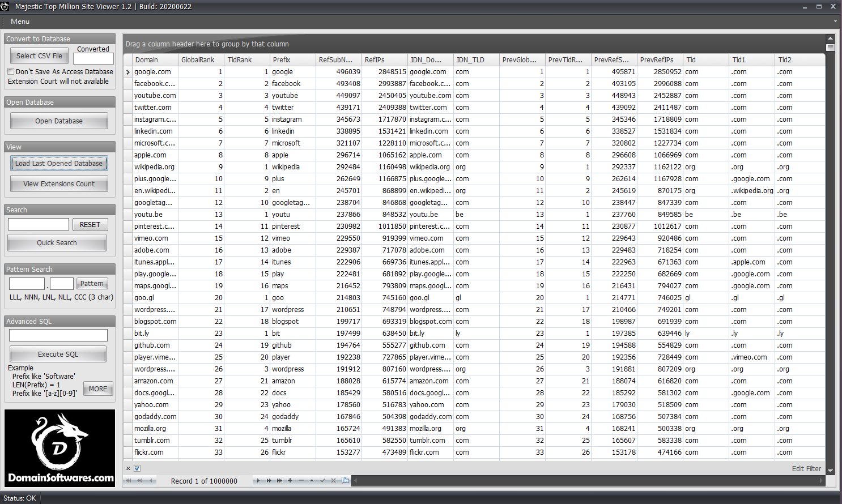This screenshot has height=504, width=842.
Task: Click Record 1 of 1000000 text
Action: [x=204, y=481]
